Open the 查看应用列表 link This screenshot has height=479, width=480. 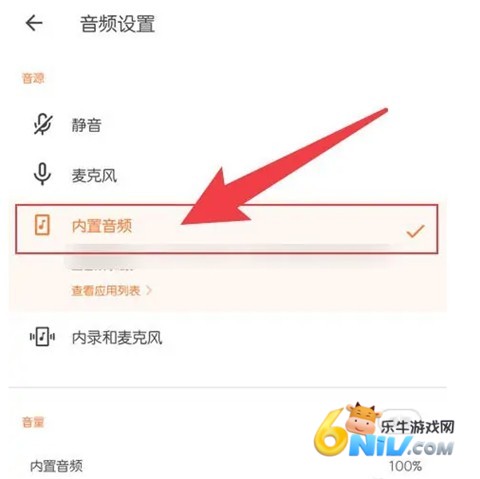click(106, 290)
